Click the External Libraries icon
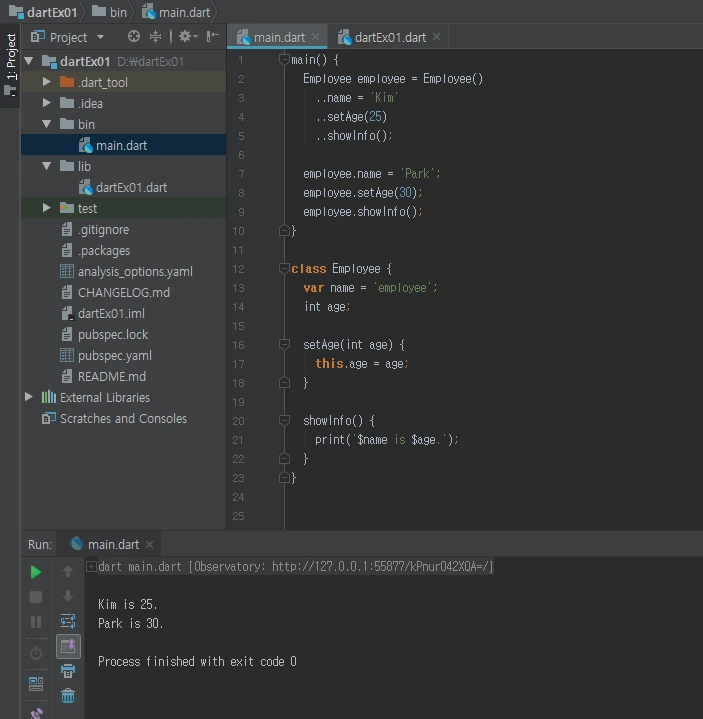Viewport: 703px width, 719px height. pos(49,397)
